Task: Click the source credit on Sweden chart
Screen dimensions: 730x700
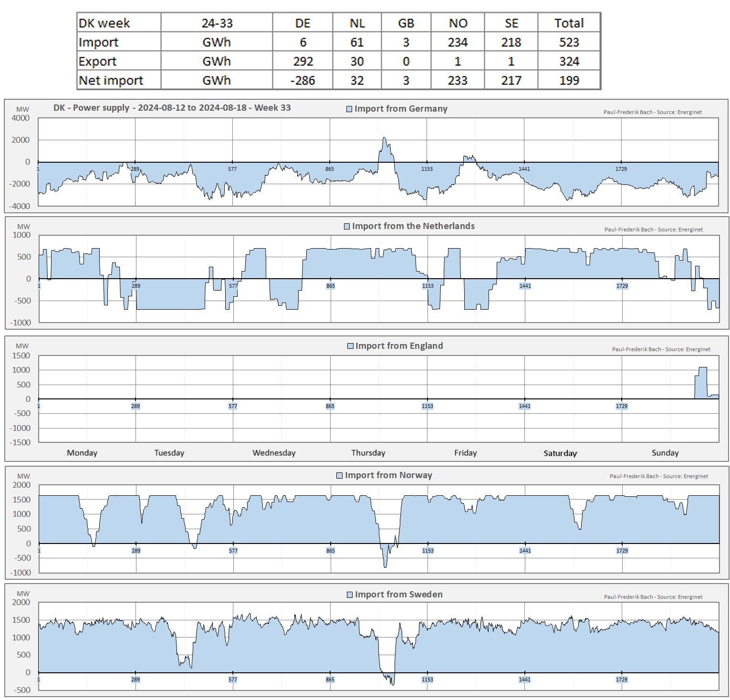Action: pyautogui.click(x=653, y=597)
